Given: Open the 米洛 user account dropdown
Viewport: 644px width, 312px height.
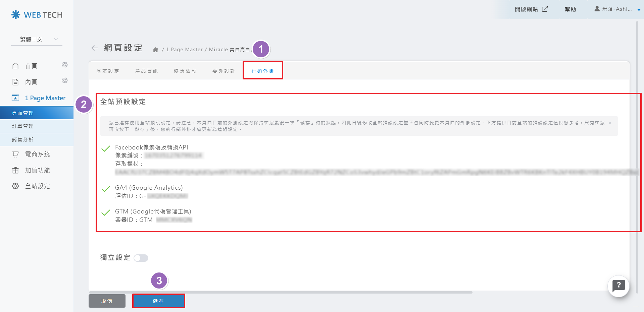Looking at the screenshot, I should tap(617, 9).
